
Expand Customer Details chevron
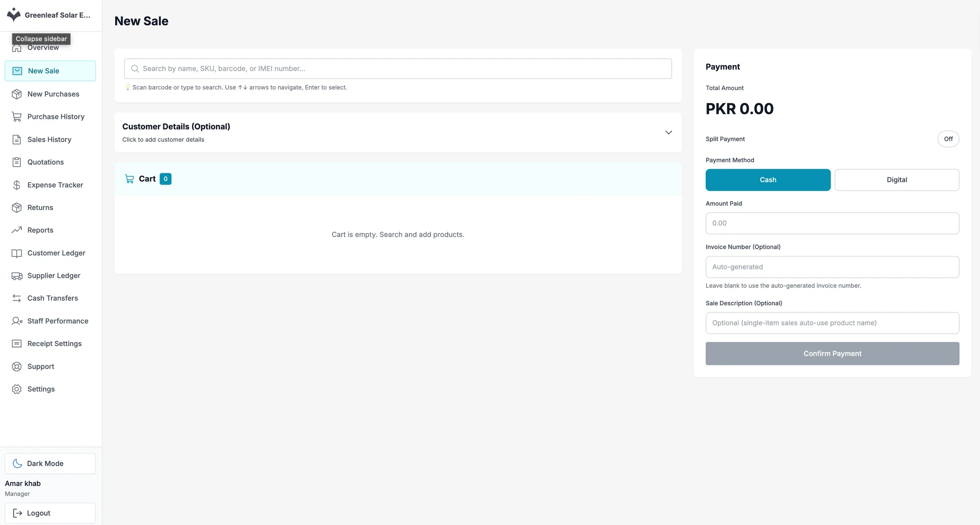[x=668, y=132]
